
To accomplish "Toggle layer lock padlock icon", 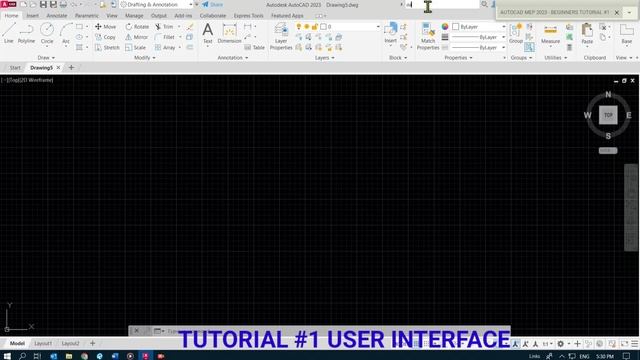I will point(314,27).
